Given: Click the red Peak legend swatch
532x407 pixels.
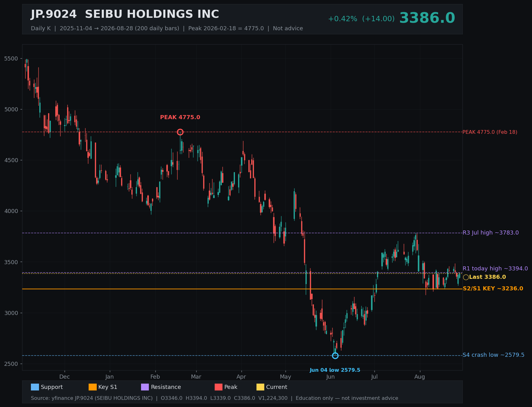Looking at the screenshot, I should click(x=218, y=387).
